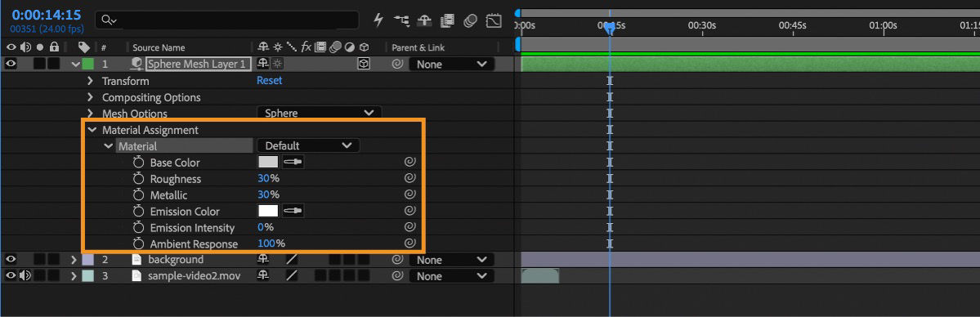Toggle the Emission Color stopwatch
The width and height of the screenshot is (980, 317).
point(139,212)
